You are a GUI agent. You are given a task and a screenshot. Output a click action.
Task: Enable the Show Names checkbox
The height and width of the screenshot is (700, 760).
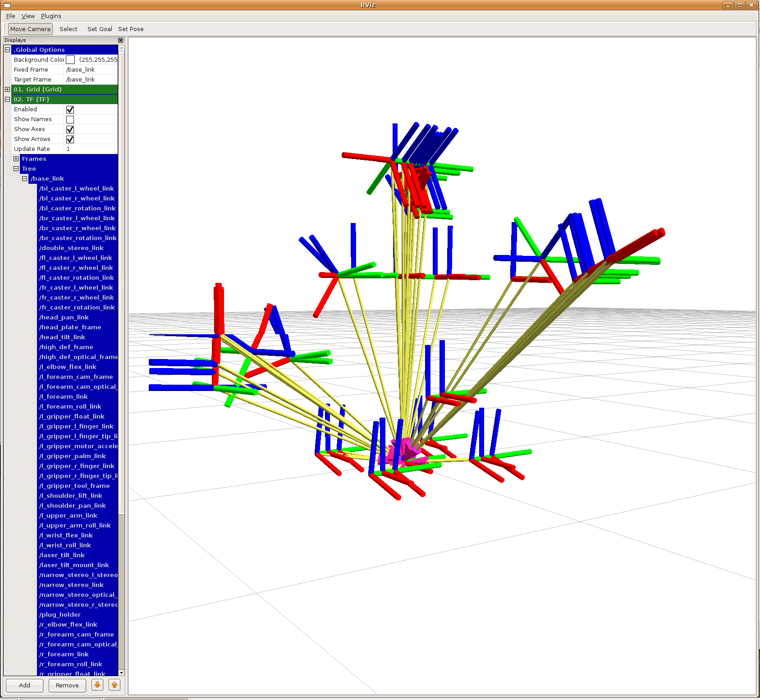point(70,119)
